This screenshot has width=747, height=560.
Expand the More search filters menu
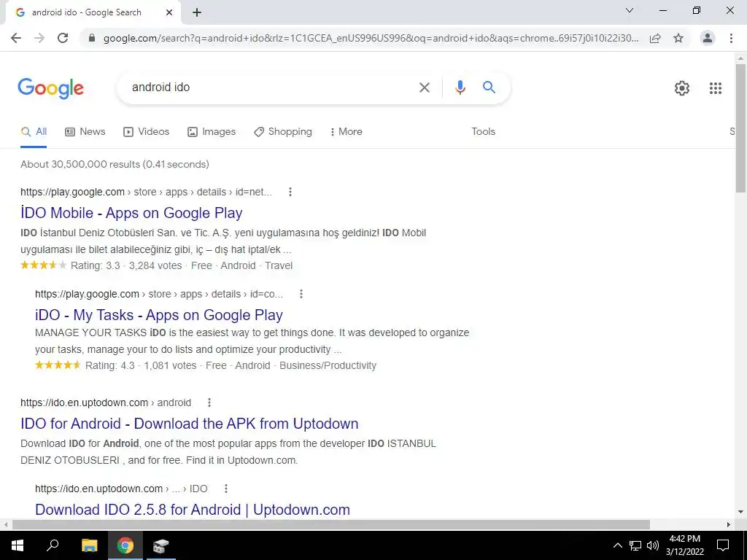click(x=347, y=132)
